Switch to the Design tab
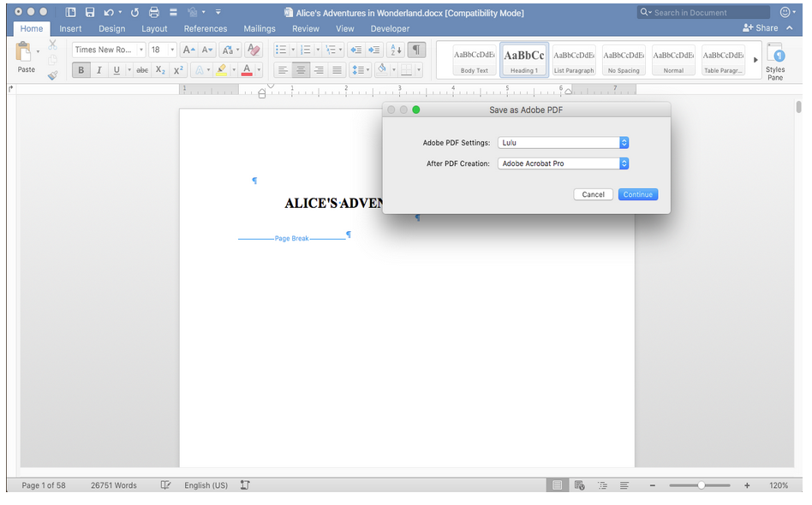The image size is (812, 505). (x=112, y=29)
